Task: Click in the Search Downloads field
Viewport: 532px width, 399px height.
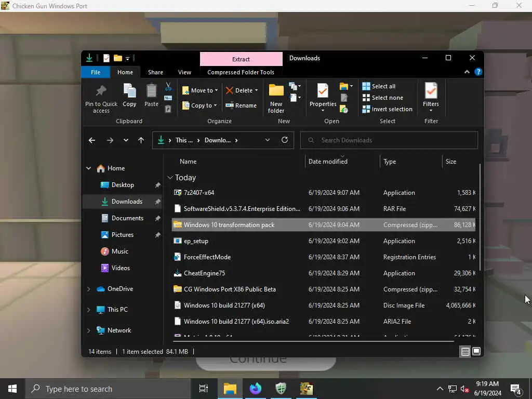Action: click(x=389, y=140)
